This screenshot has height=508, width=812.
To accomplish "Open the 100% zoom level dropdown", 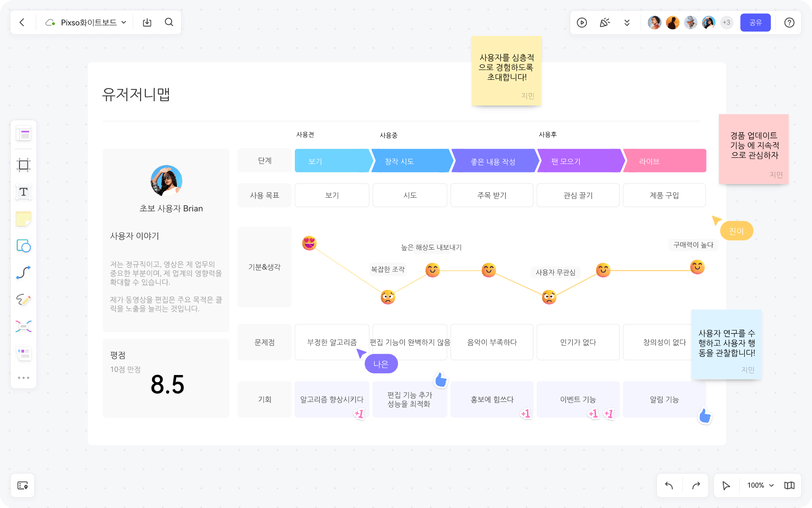I will 760,485.
